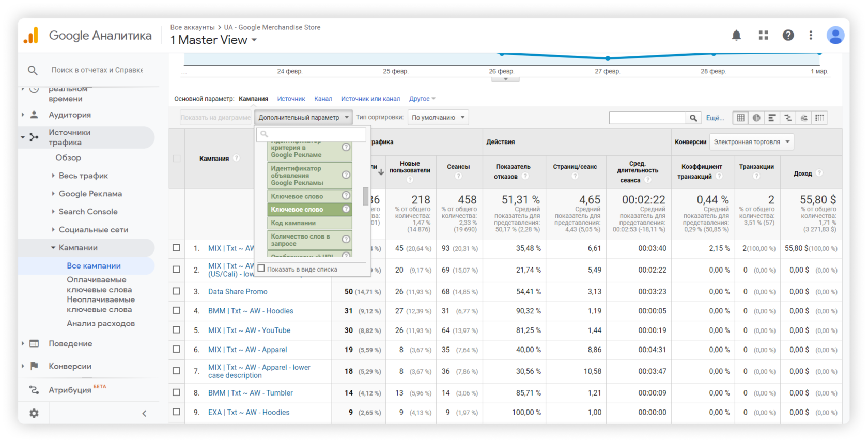Screen dimensions: 868x442
Task: Click help icon beside first Ключевое слово
Action: [346, 196]
